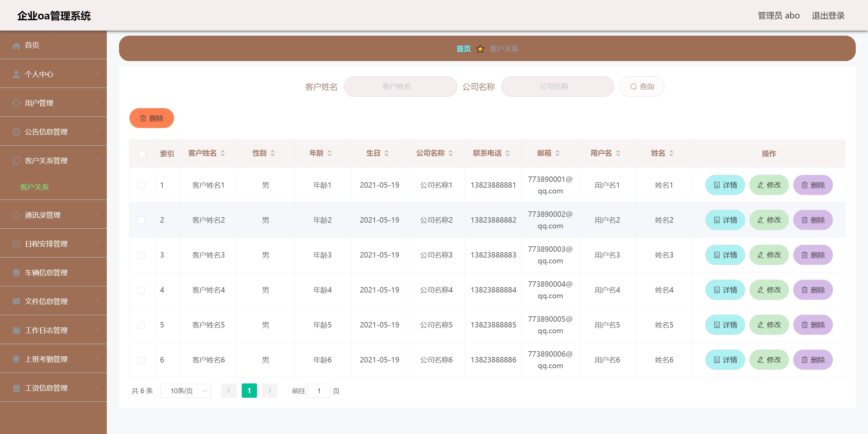
Task: Open the 10条/页 page size dropdown
Action: tap(186, 391)
